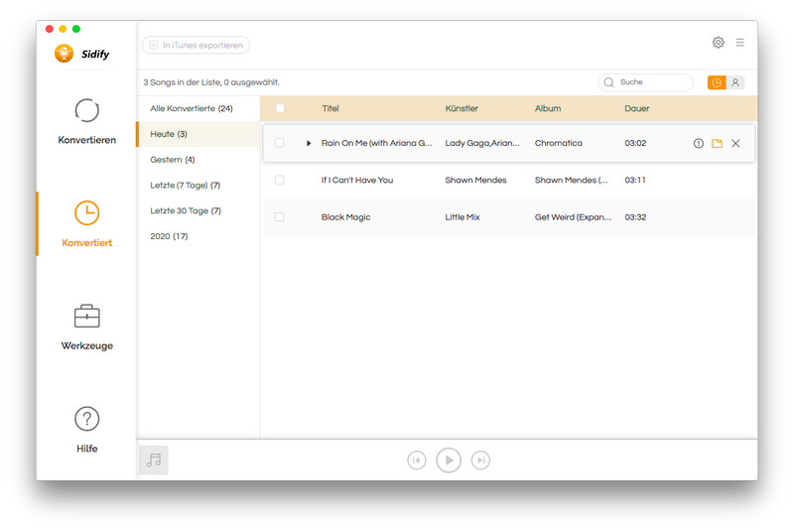The height and width of the screenshot is (532, 794).
Task: Click the title If I Can't Have You
Action: (357, 180)
